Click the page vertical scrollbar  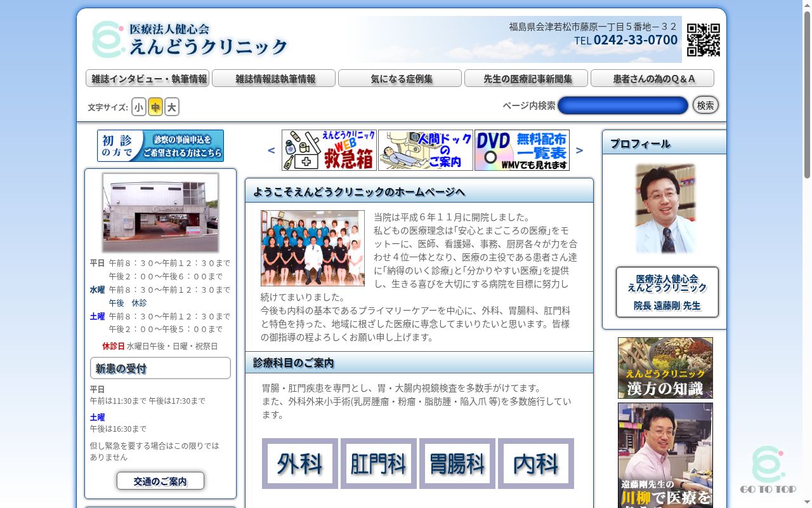[x=807, y=254]
